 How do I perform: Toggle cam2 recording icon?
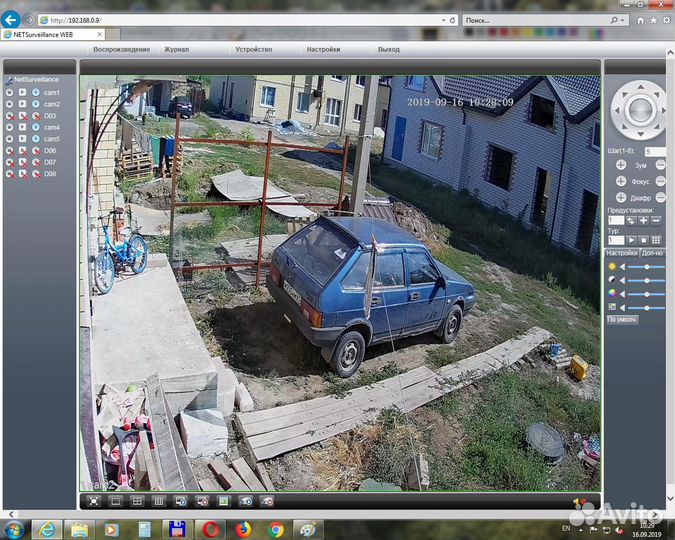pos(22,104)
